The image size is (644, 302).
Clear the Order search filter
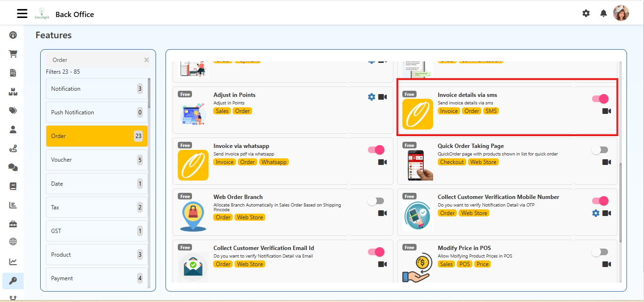[147, 60]
